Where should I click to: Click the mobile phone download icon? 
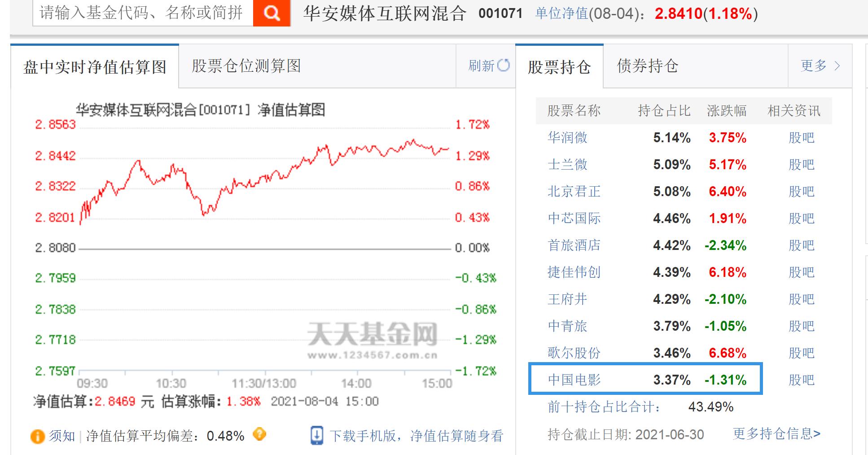317,434
